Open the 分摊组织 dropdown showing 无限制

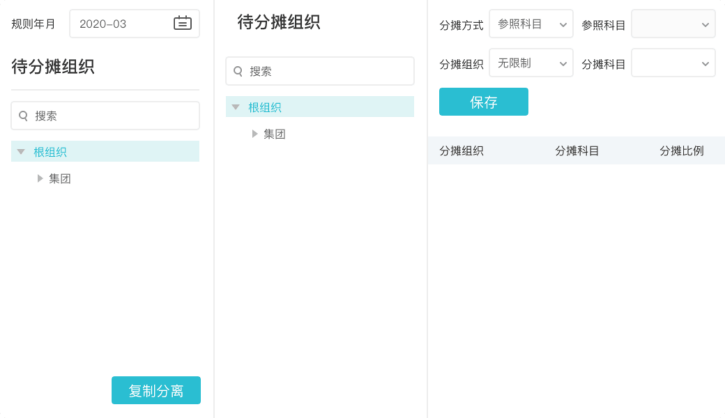coord(530,63)
